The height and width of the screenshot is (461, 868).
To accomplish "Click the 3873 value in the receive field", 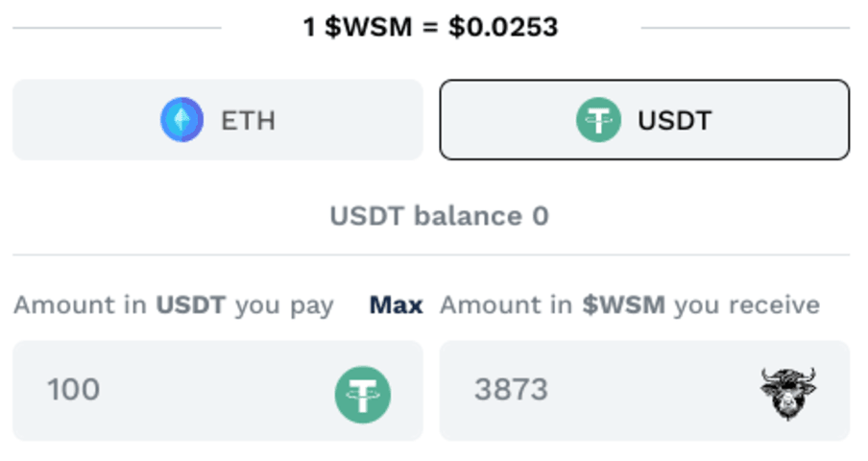I will coord(511,390).
